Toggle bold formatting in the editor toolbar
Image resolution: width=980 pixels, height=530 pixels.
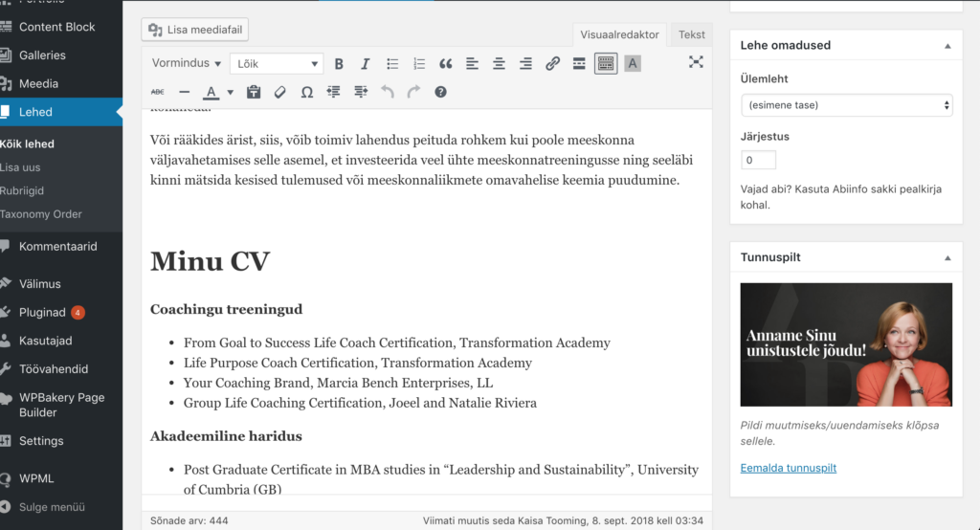339,64
